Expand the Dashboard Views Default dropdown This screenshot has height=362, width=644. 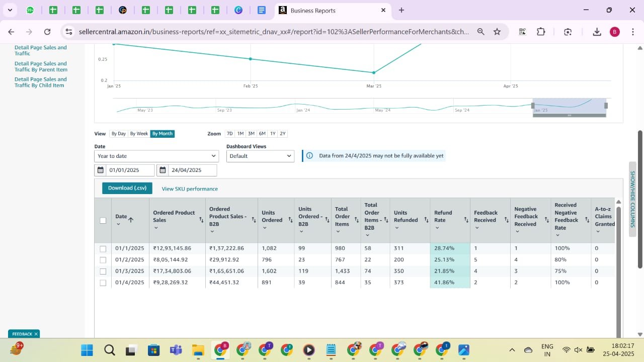coord(260,156)
